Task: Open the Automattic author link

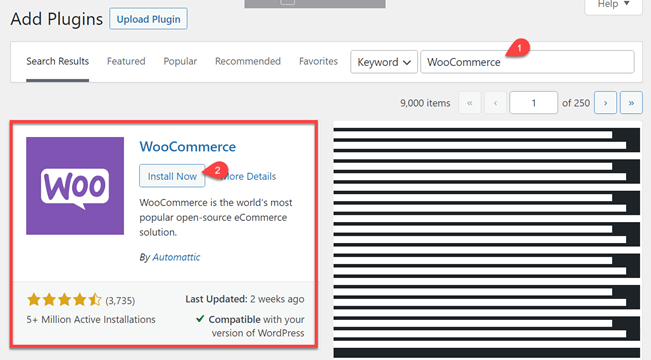Action: (x=176, y=257)
